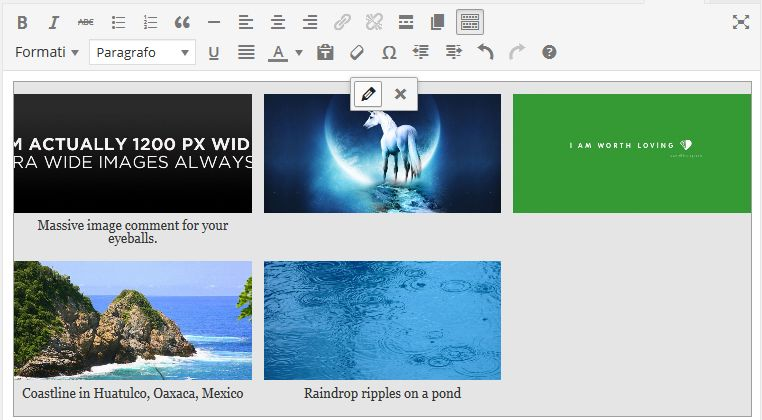Viewport: 762px width, 420px height.
Task: Toggle the toolbar kitchen sink
Action: tap(470, 22)
